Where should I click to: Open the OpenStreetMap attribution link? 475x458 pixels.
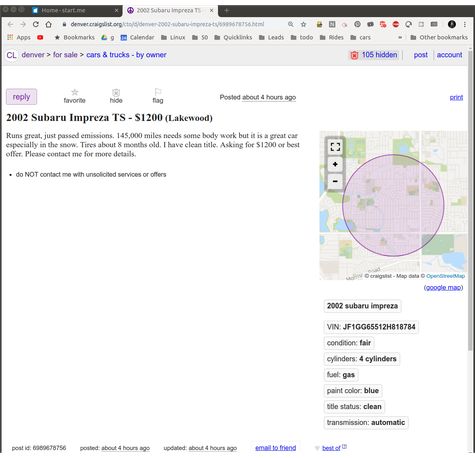point(445,276)
